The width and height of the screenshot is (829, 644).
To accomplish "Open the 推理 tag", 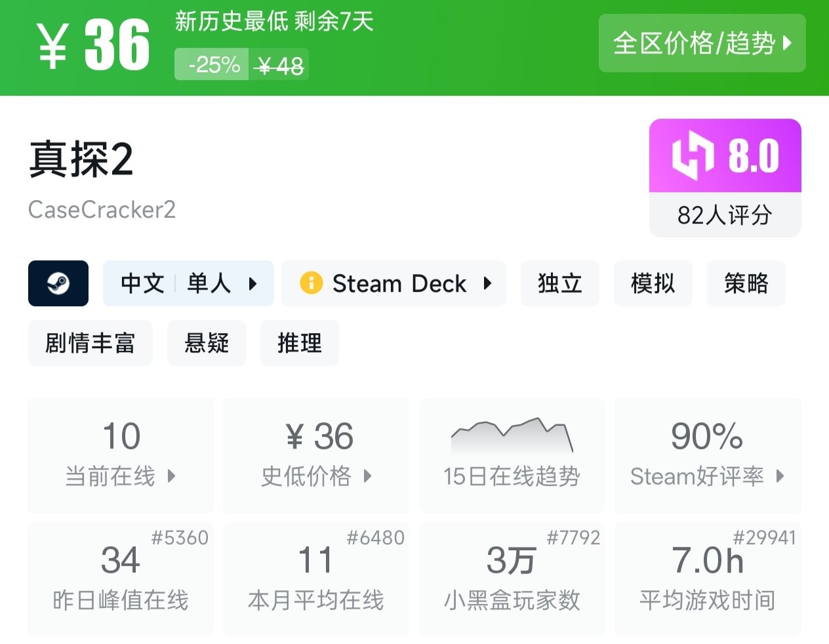I will [300, 343].
